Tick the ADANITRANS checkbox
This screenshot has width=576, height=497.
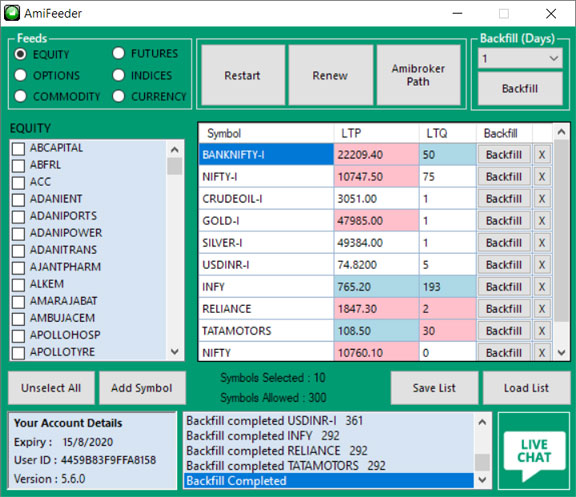[x=18, y=251]
